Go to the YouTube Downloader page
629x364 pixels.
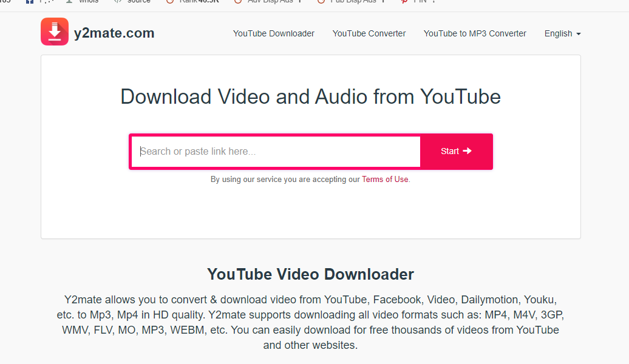pyautogui.click(x=273, y=33)
